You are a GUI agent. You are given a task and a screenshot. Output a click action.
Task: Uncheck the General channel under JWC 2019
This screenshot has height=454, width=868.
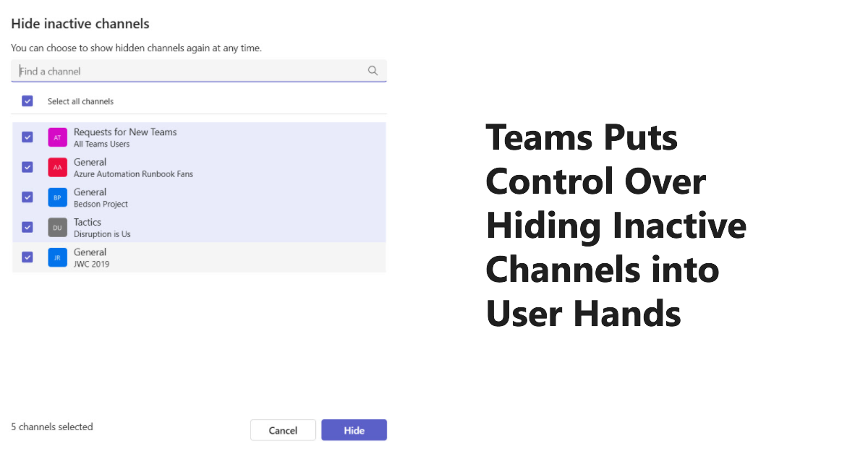pyautogui.click(x=27, y=257)
